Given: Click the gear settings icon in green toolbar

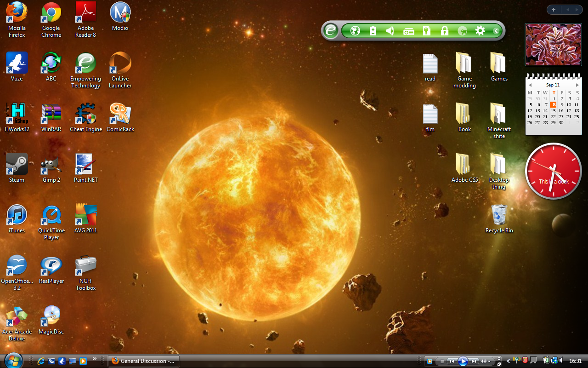Looking at the screenshot, I should click(x=480, y=31).
